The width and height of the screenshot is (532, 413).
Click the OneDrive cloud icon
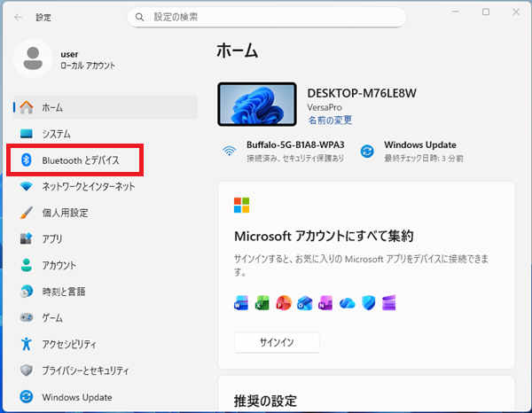tap(347, 303)
